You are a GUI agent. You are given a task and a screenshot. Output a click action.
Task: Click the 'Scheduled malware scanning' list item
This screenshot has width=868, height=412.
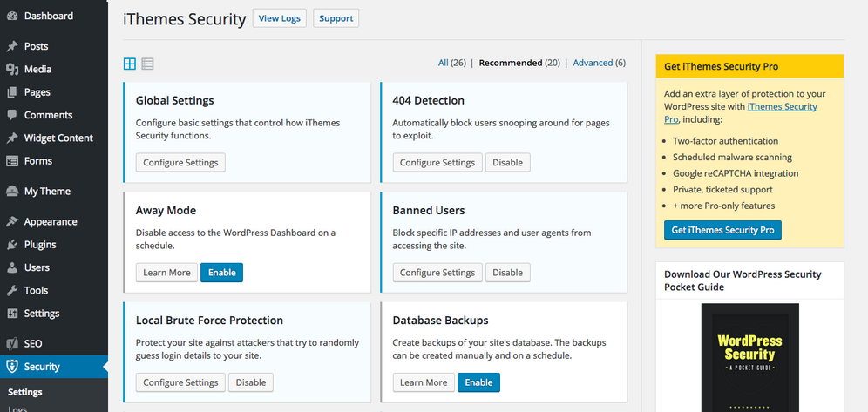click(732, 157)
